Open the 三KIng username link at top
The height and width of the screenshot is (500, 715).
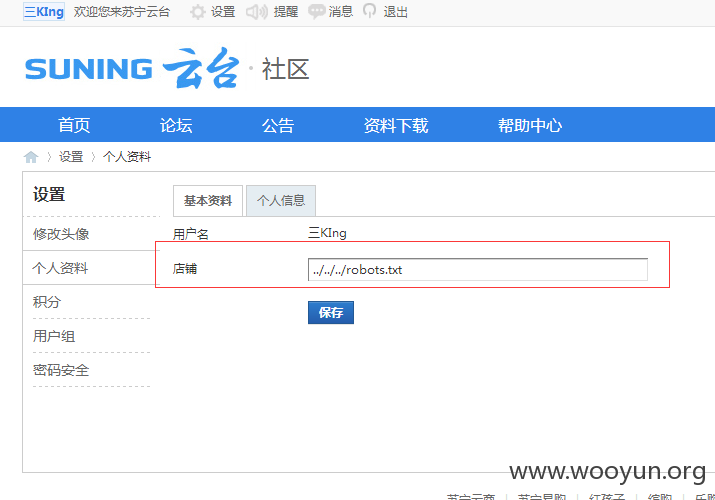44,12
